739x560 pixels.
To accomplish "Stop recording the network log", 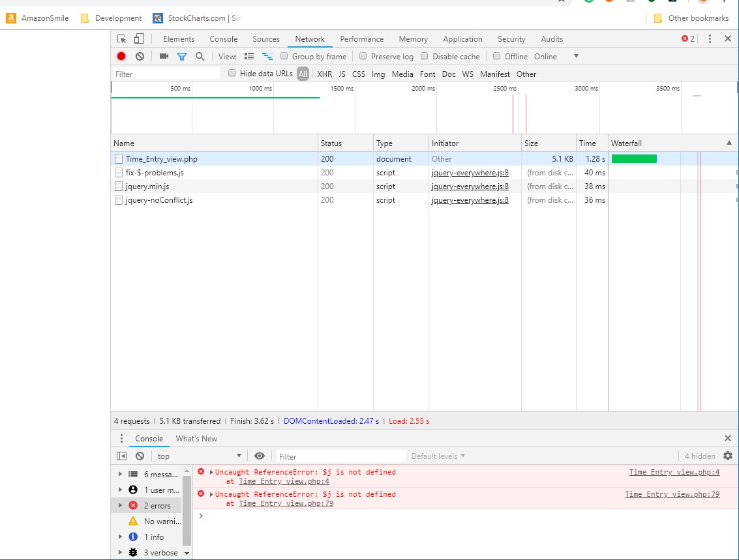I will [121, 56].
